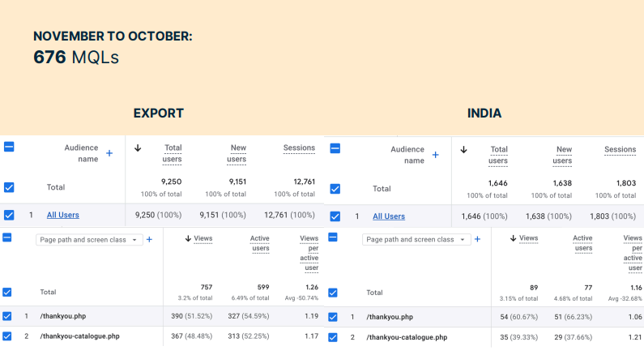Click plus icon beside Audience name in Export table
644x355 pixels.
(109, 153)
